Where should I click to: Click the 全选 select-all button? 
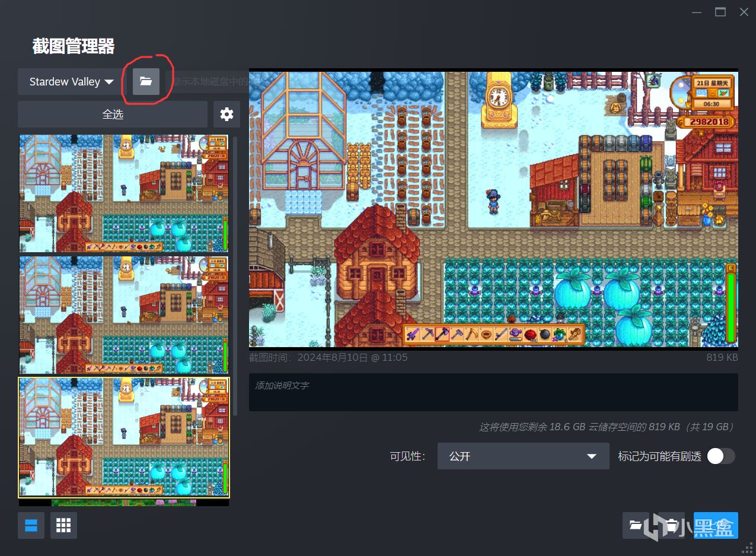pyautogui.click(x=113, y=114)
